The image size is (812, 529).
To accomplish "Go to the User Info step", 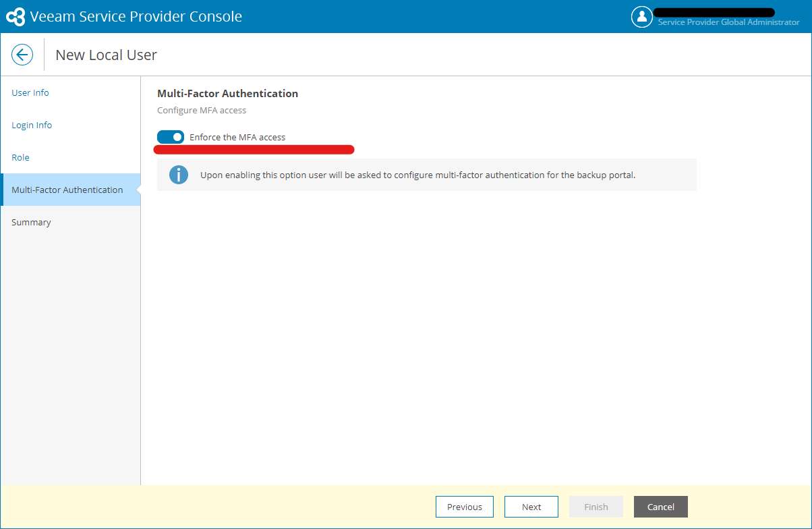I will [30, 92].
